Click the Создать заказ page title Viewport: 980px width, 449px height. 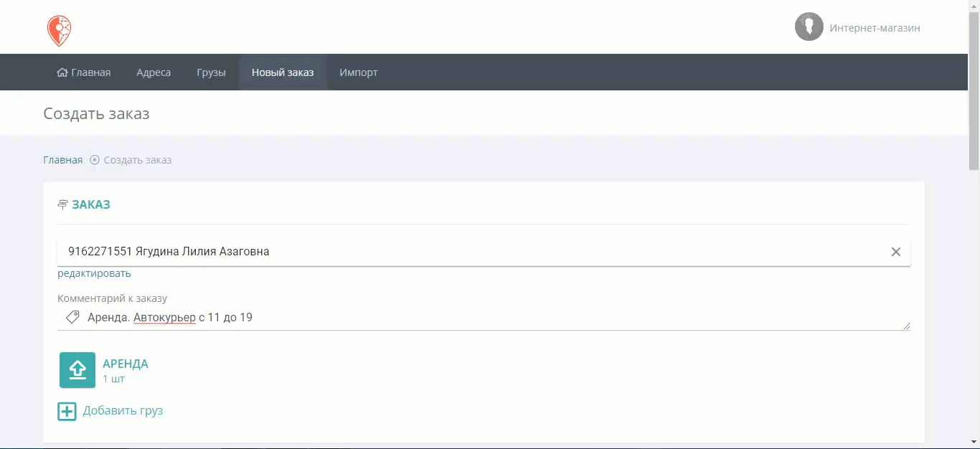96,113
